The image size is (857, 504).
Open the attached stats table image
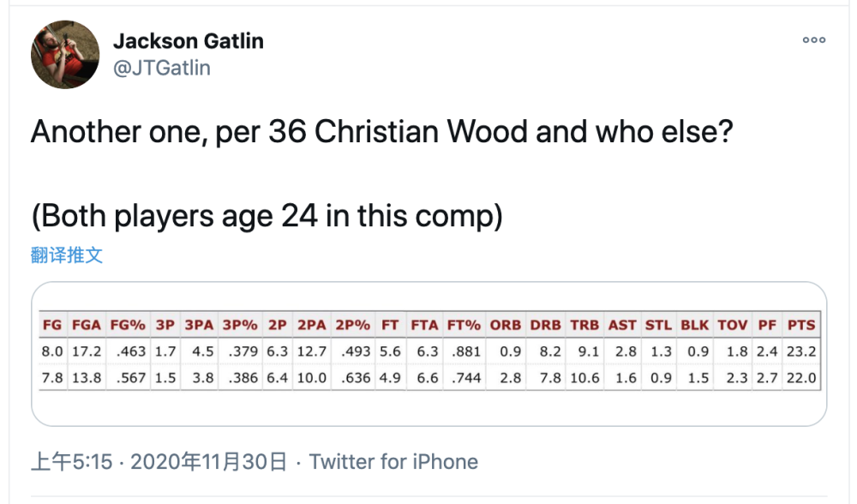tap(428, 353)
